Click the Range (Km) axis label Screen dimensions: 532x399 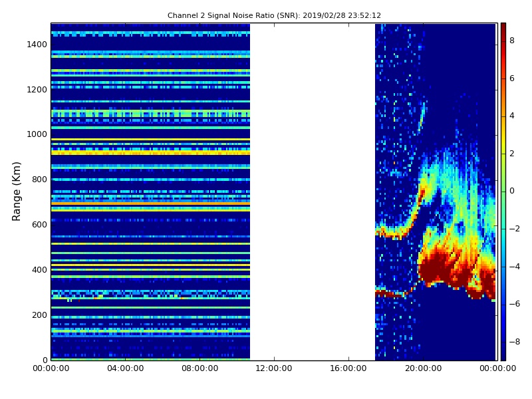point(16,192)
